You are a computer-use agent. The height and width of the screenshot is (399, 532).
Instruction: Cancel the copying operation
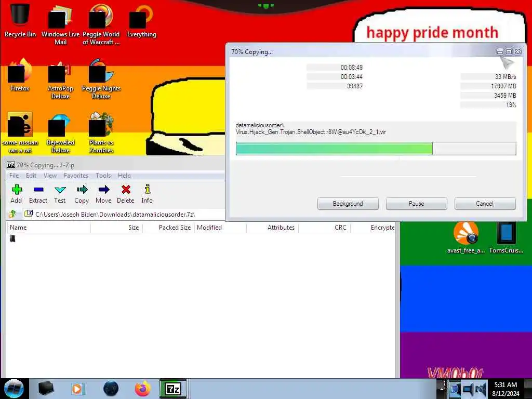coord(485,204)
